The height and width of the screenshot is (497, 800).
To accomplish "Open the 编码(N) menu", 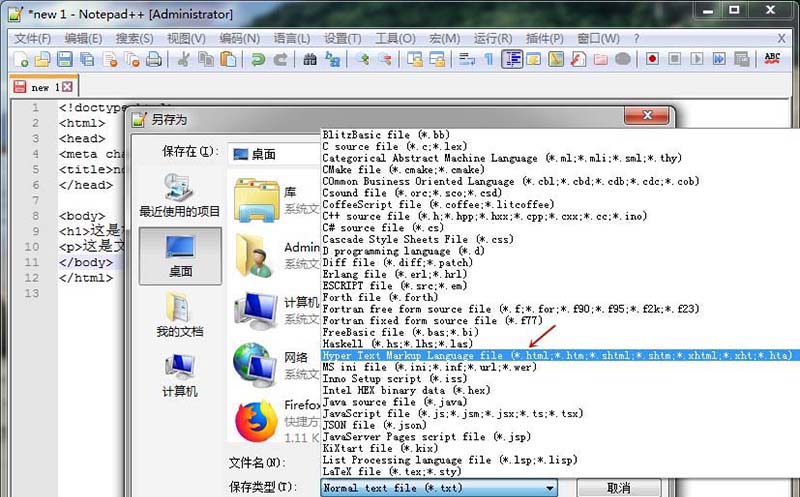I will coord(239,38).
